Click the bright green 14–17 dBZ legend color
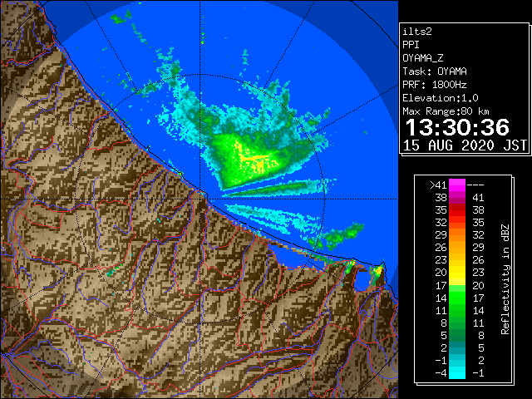Screen dimensions: 532x399 457,298
